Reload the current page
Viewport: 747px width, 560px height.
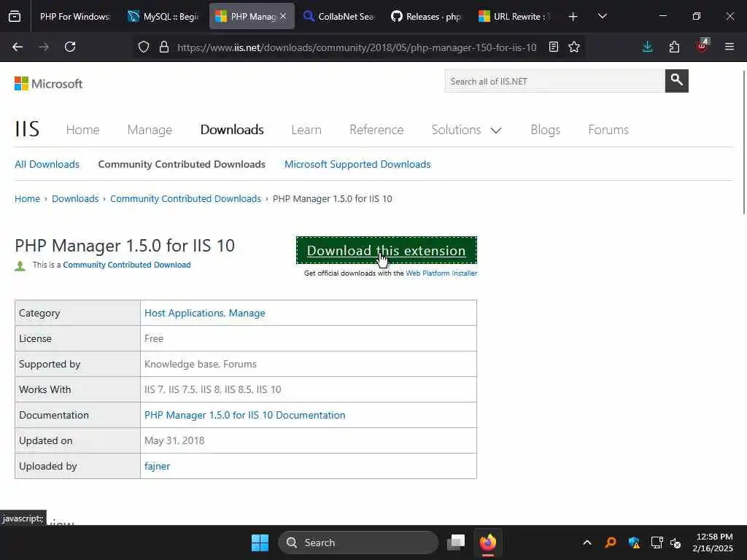click(x=70, y=47)
